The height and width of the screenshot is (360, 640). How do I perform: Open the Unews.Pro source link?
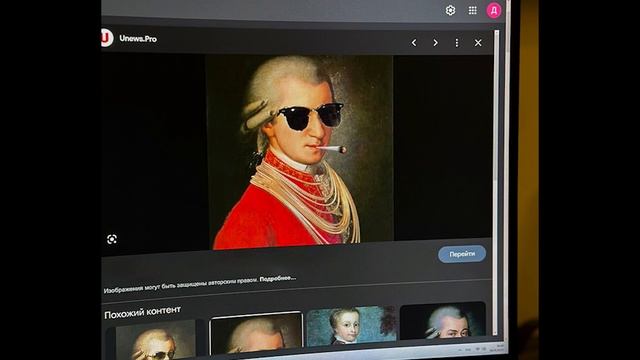tap(138, 39)
